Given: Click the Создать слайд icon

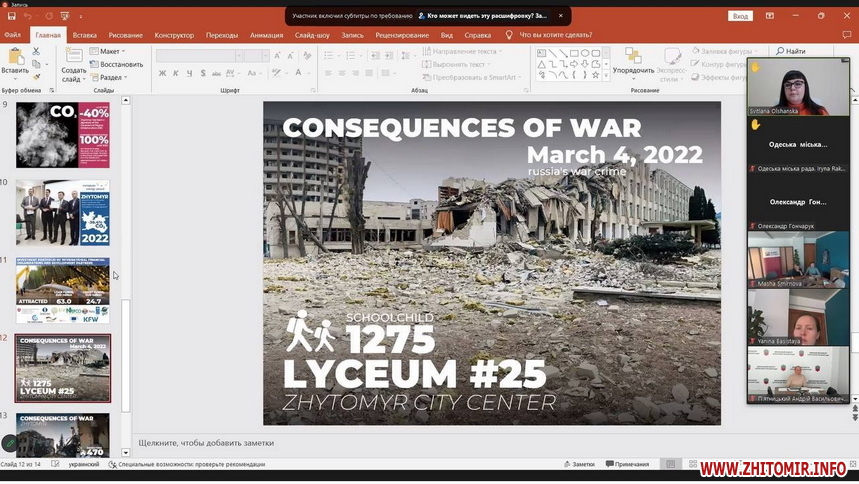Looking at the screenshot, I should (x=74, y=57).
